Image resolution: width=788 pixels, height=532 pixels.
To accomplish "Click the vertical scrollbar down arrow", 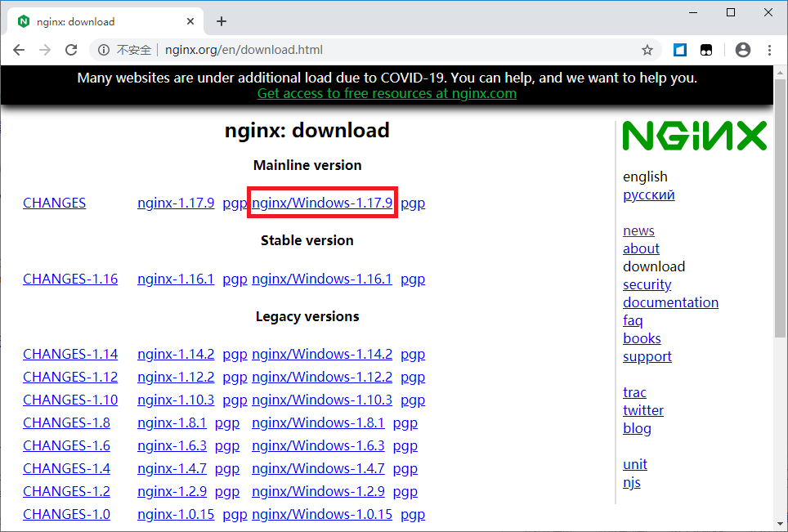I will [781, 524].
